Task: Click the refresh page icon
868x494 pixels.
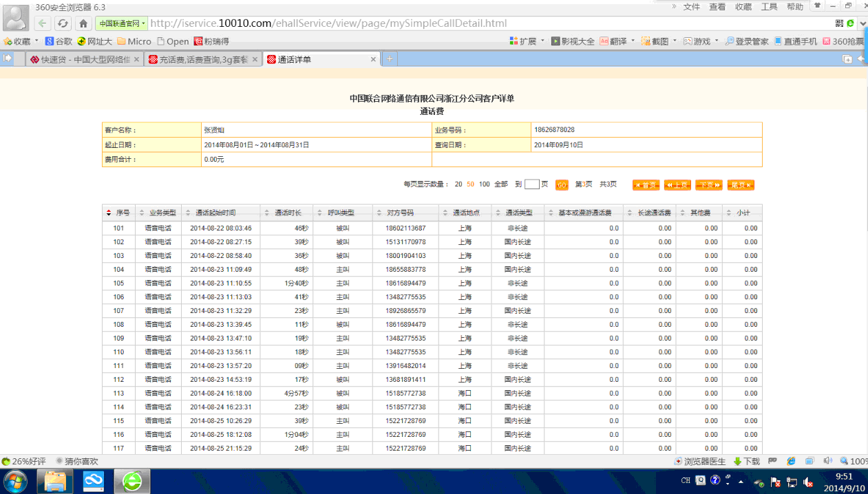Action: coord(63,23)
